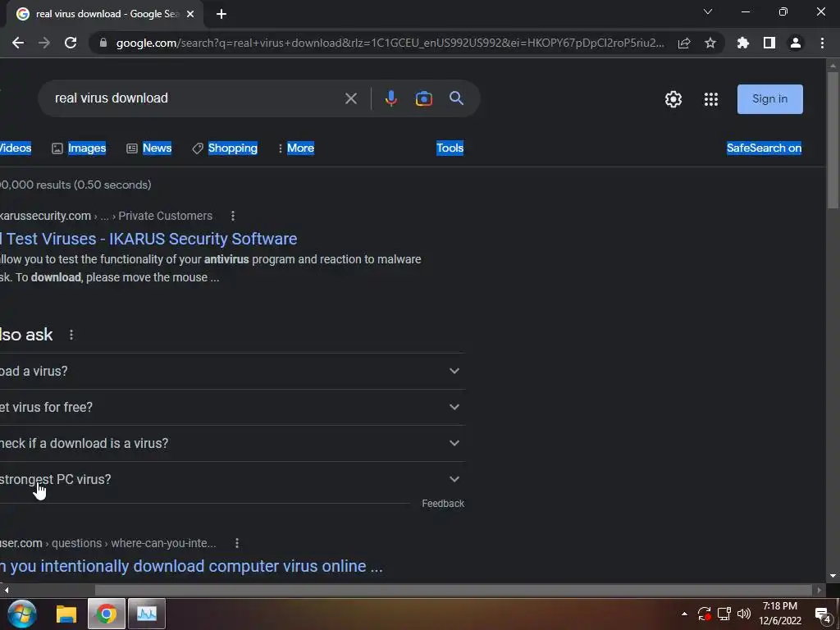Clear the search box with the X
Viewport: 840px width, 630px height.
click(351, 98)
